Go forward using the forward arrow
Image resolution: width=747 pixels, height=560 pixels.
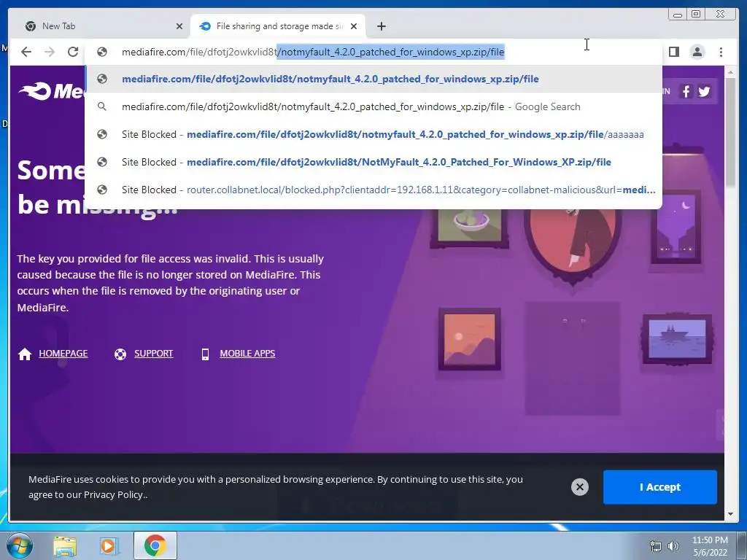(x=50, y=52)
